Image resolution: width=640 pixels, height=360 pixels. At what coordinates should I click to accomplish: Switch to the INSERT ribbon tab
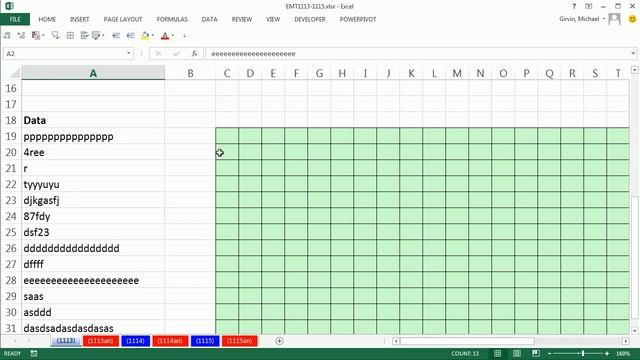(80, 19)
